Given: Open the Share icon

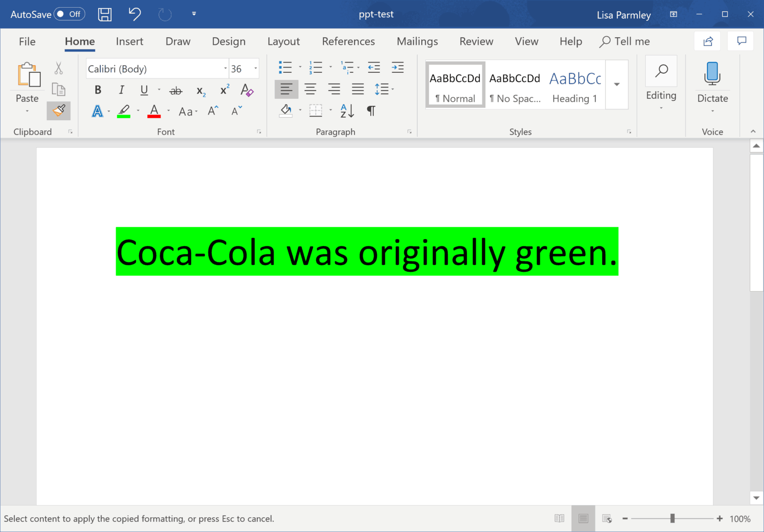Looking at the screenshot, I should (x=708, y=42).
